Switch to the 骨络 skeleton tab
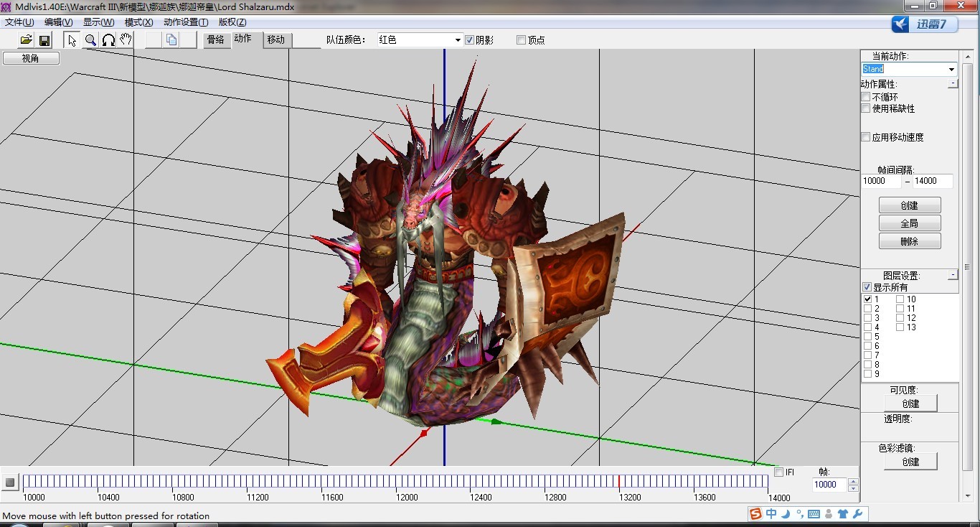The image size is (980, 527). click(x=216, y=40)
